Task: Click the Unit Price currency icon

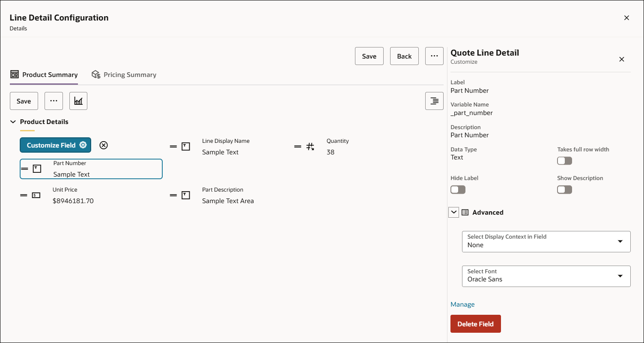Action: pos(36,195)
